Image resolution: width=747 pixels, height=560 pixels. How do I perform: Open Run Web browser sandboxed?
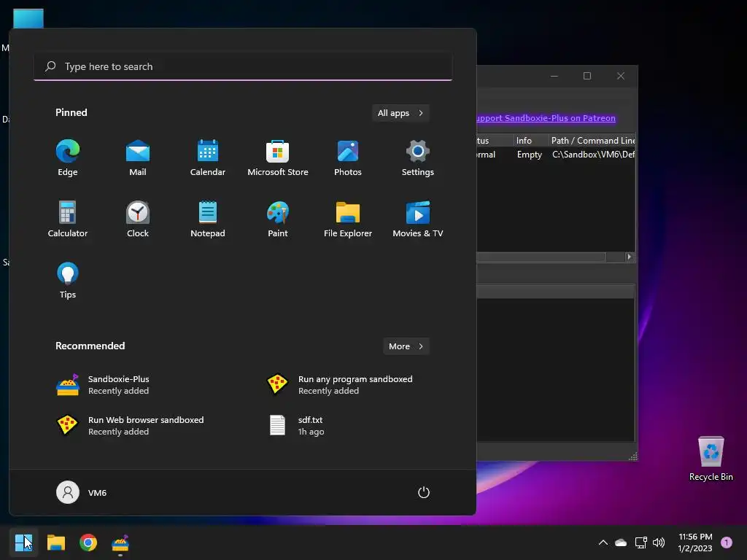(130, 425)
